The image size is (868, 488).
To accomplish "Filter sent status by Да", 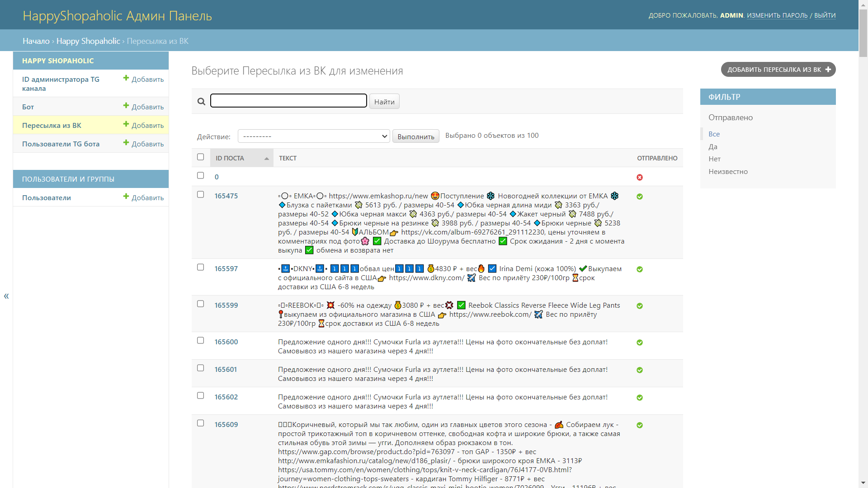I will click(x=712, y=146).
